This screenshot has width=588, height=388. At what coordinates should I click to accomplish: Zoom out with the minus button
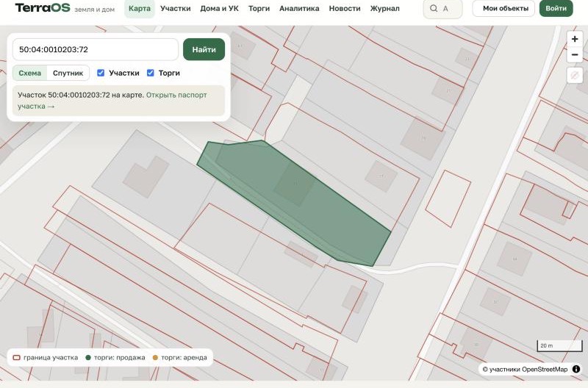tap(574, 54)
